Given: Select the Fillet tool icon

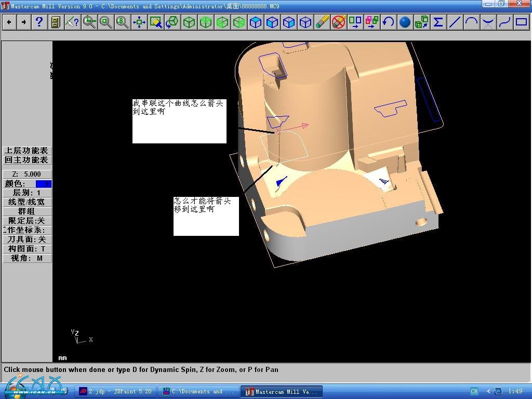Looking at the screenshot, I should (x=488, y=22).
